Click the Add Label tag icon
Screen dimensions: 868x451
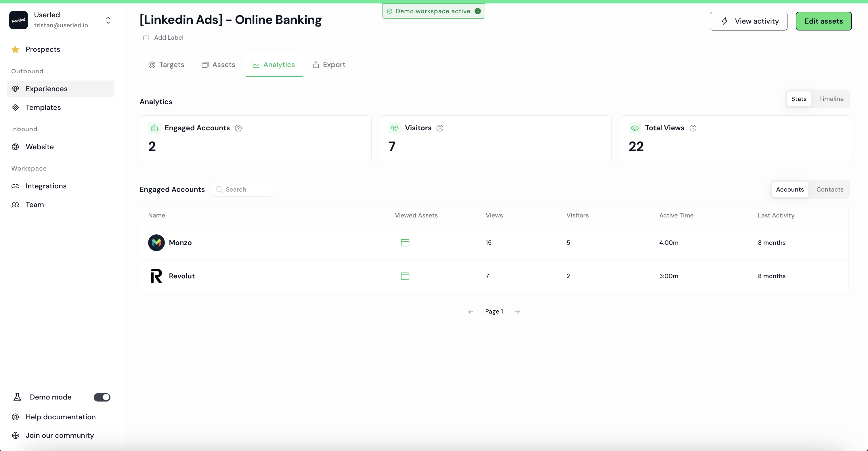click(x=146, y=38)
